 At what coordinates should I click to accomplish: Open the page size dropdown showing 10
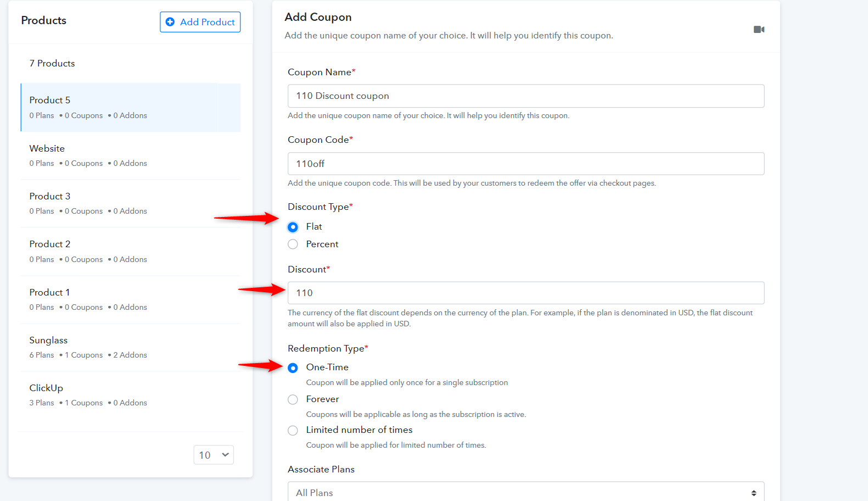tap(214, 455)
